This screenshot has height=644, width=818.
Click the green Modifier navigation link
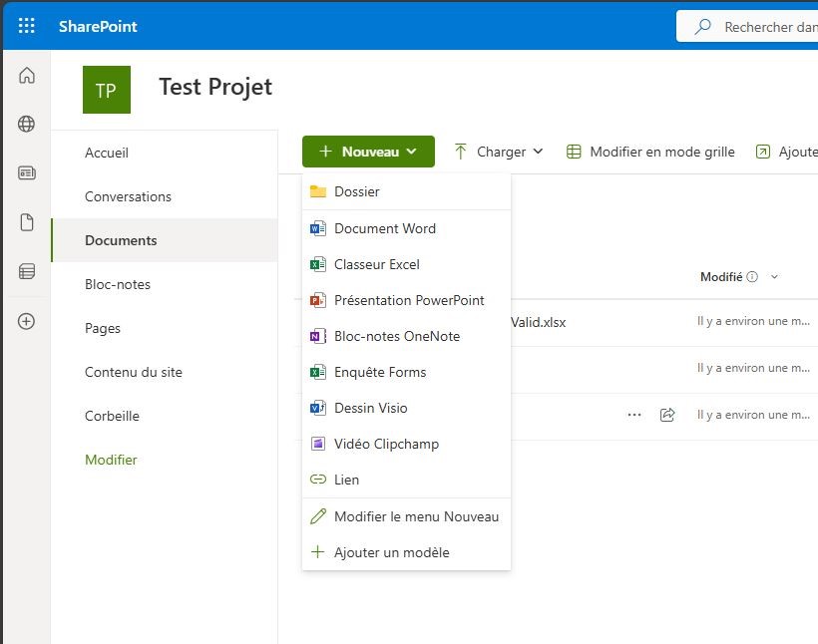[x=111, y=460]
